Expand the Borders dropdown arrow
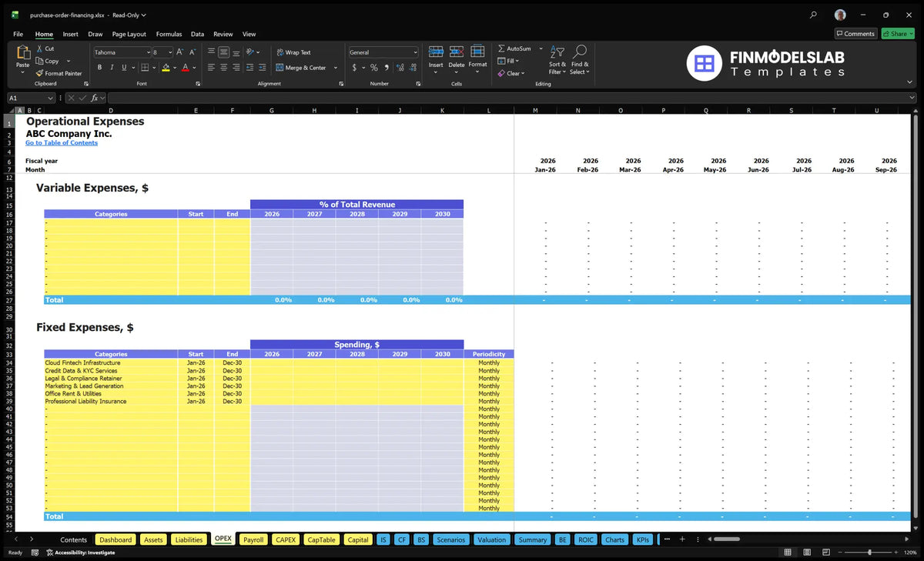 coord(155,68)
